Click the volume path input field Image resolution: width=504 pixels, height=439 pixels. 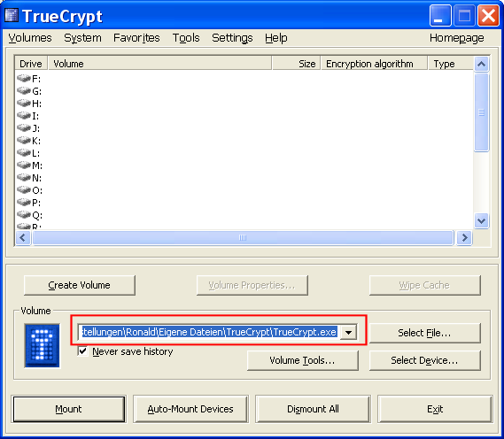(x=210, y=332)
